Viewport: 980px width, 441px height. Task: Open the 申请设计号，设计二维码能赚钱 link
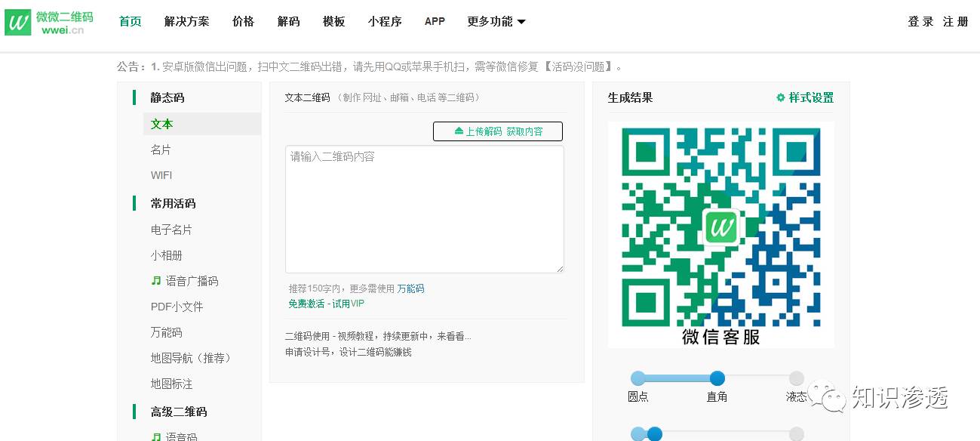349,352
